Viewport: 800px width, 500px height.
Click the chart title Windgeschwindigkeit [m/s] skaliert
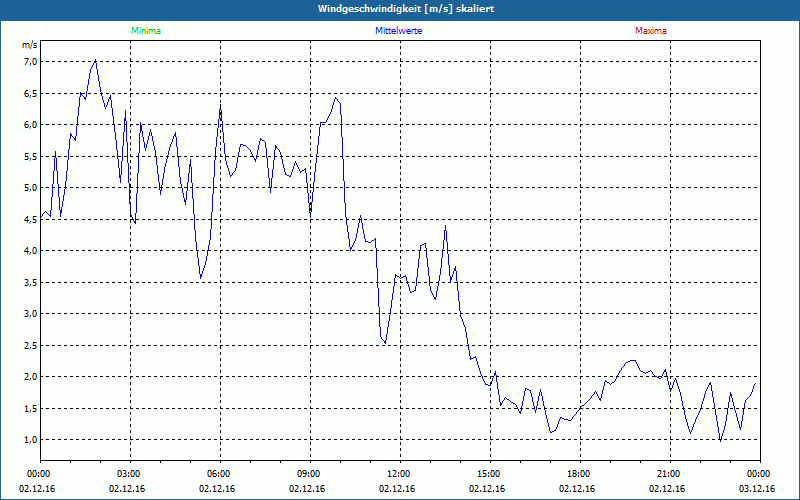[406, 9]
